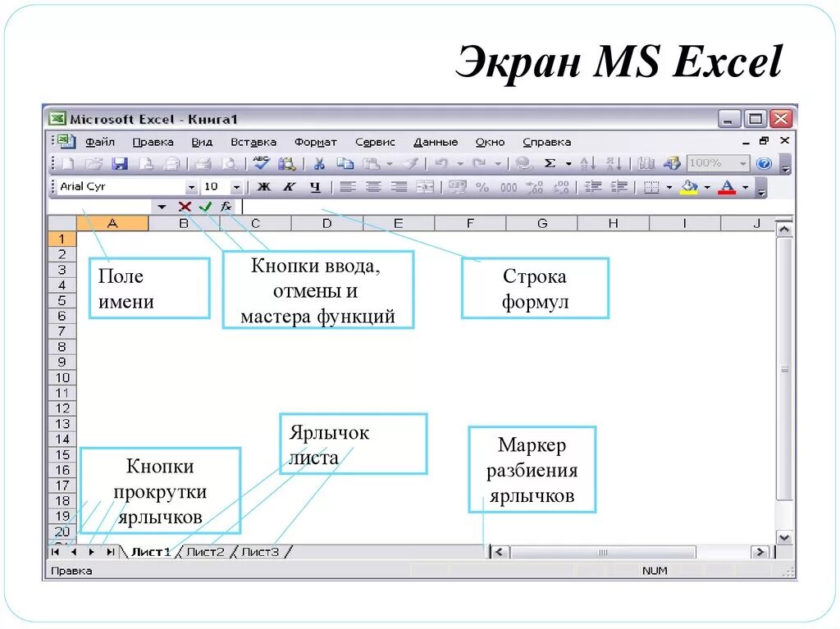This screenshot has height=629, width=840.
Task: Center-align text in the formatting toolbar
Action: pyautogui.click(x=373, y=187)
